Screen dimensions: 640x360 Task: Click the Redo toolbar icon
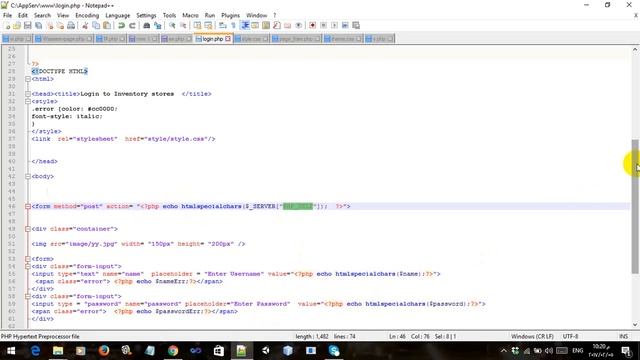[x=132, y=25]
